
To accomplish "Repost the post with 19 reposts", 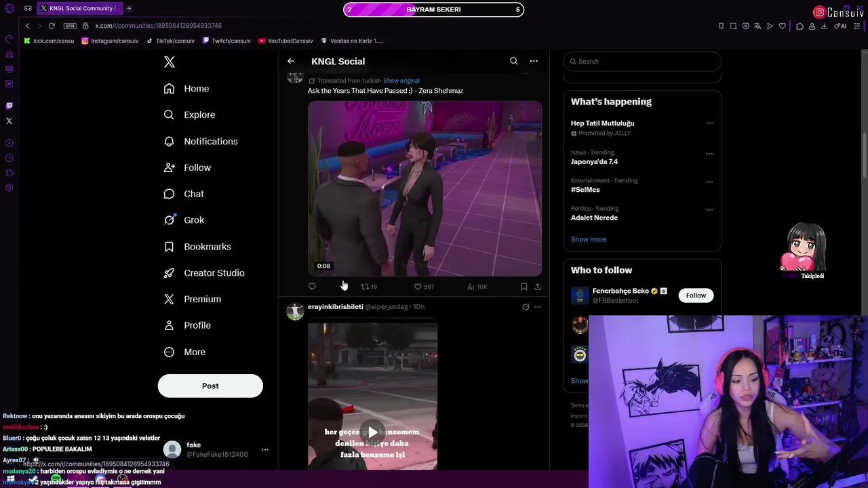I will [x=369, y=287].
